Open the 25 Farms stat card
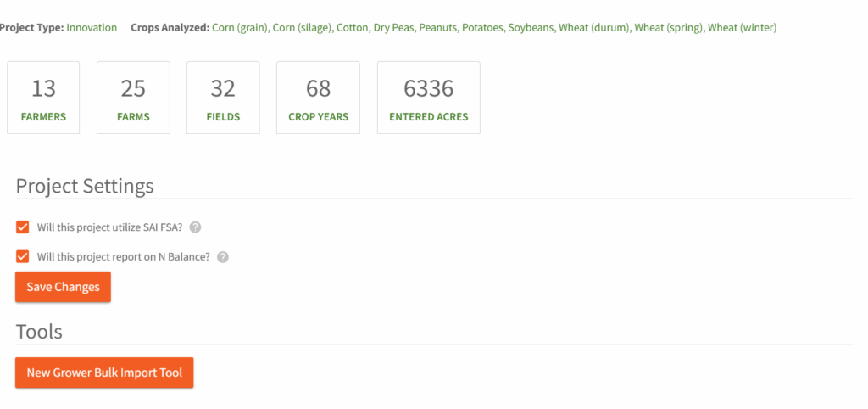Screen dimensions: 868x409 pyautogui.click(x=133, y=98)
